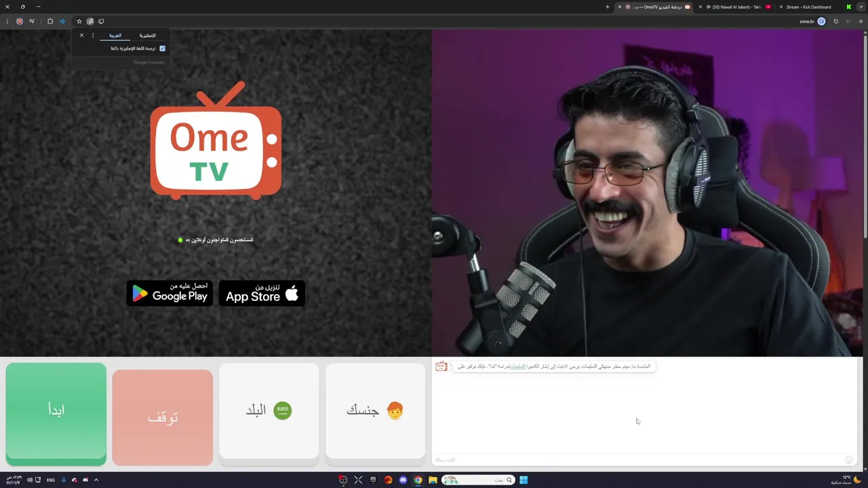Open the Windows Start menu
This screenshot has width=868, height=488.
click(x=524, y=480)
